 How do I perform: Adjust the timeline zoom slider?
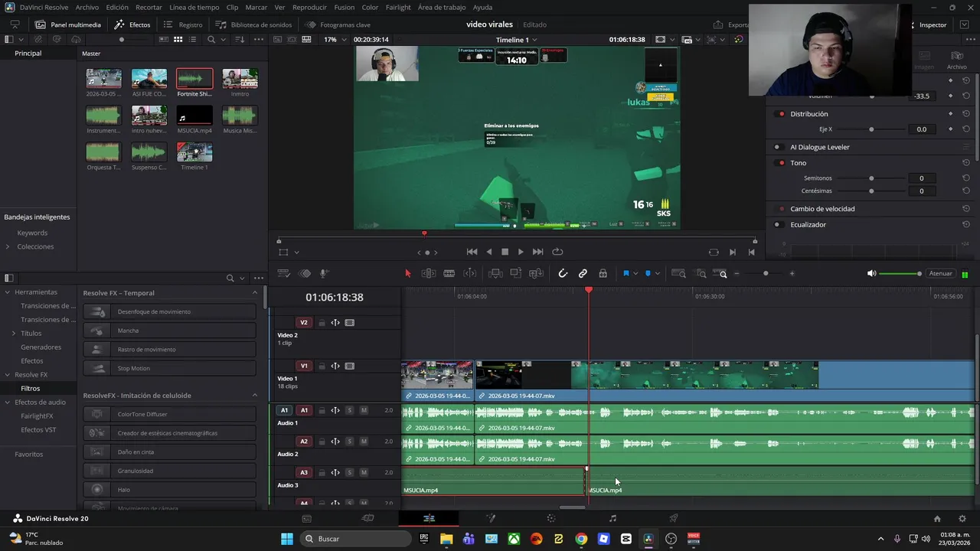point(766,274)
